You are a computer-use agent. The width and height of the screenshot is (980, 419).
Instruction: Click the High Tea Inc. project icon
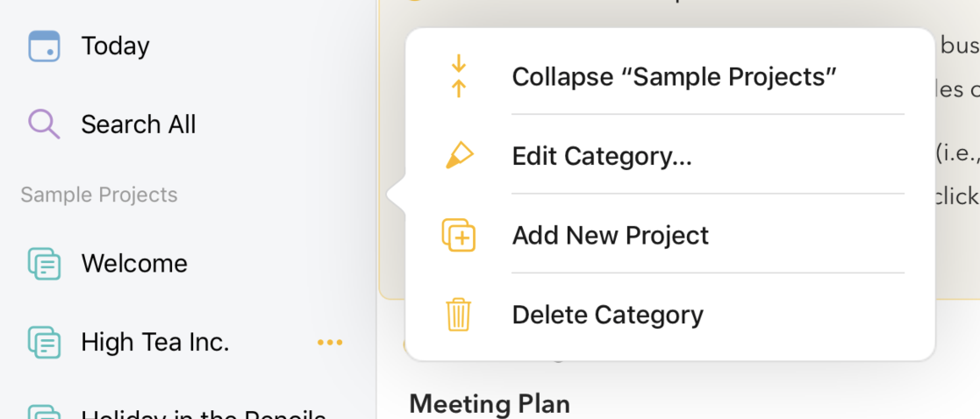[44, 342]
